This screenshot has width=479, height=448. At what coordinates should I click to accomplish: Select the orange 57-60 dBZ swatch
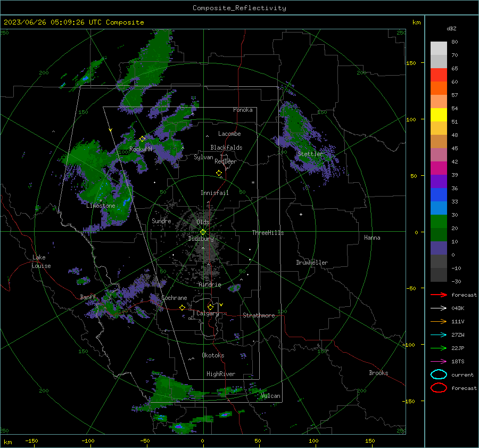[439, 88]
